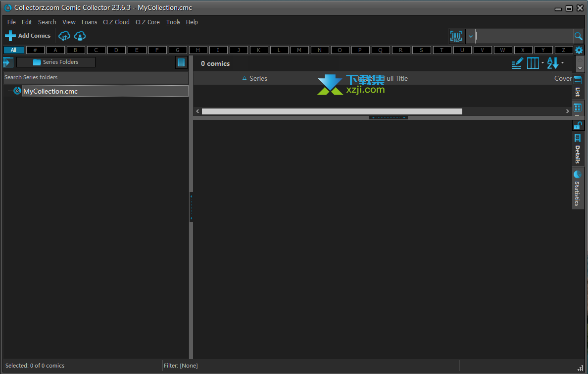
Task: Sort by the Full Title column header
Action: click(x=395, y=78)
